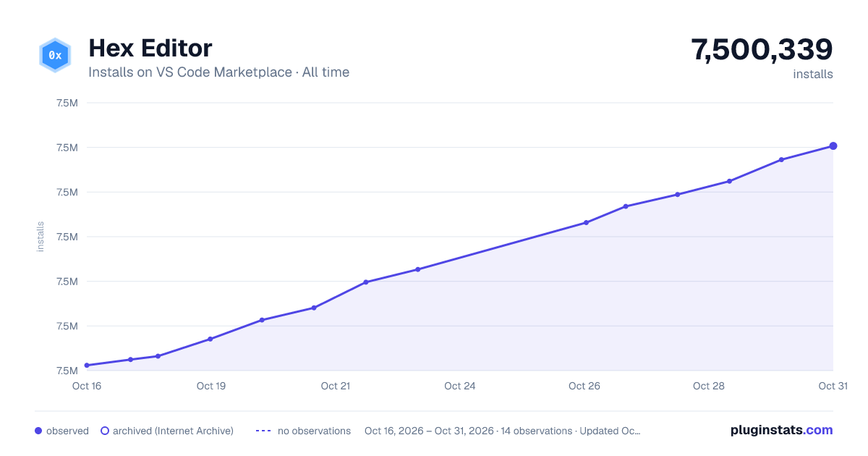This screenshot has width=868, height=456.
Task: Click the vertical 'installs' y-axis title
Action: click(x=41, y=237)
